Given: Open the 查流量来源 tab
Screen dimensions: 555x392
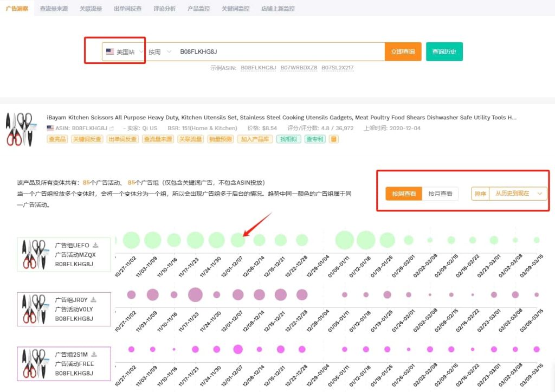Looking at the screenshot, I should [x=54, y=9].
